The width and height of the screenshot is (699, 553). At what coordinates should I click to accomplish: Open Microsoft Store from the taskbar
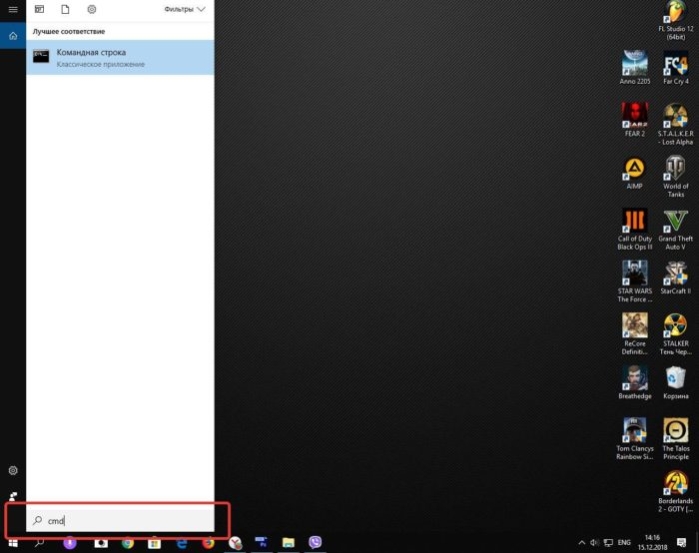154,543
